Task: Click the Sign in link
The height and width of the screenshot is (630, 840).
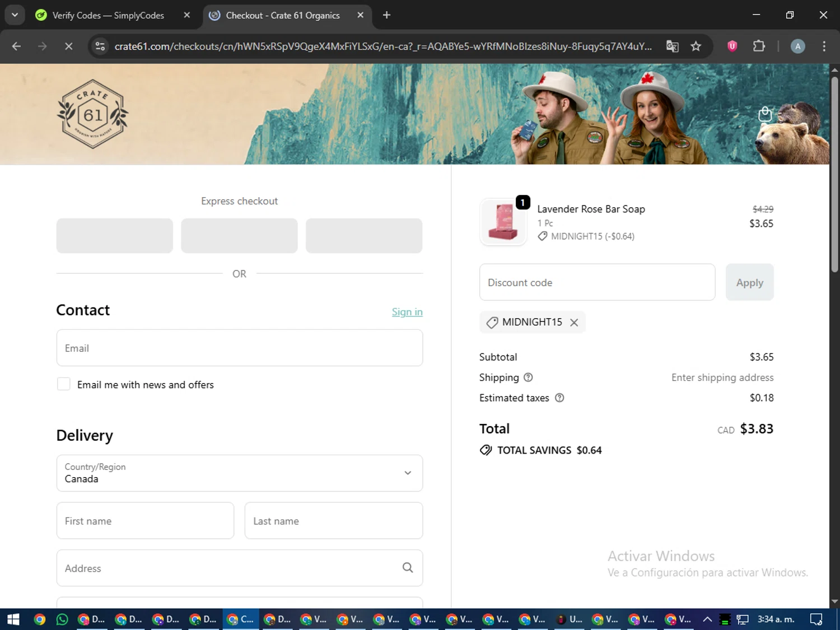Action: pos(407,312)
